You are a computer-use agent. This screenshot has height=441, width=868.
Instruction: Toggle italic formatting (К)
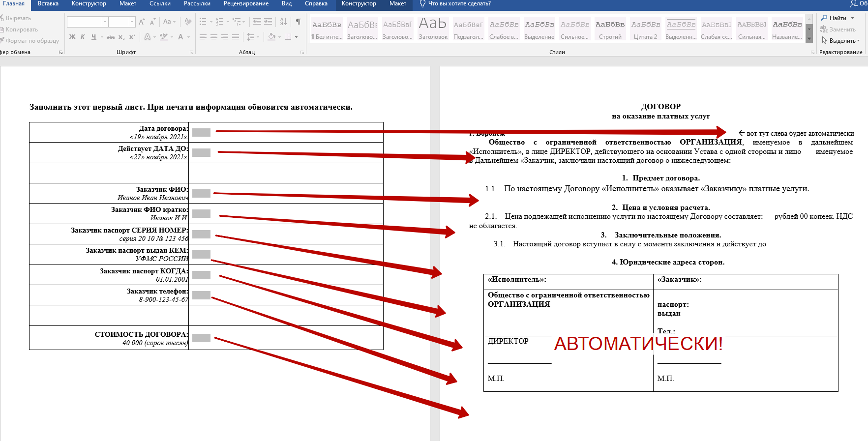[x=83, y=37]
